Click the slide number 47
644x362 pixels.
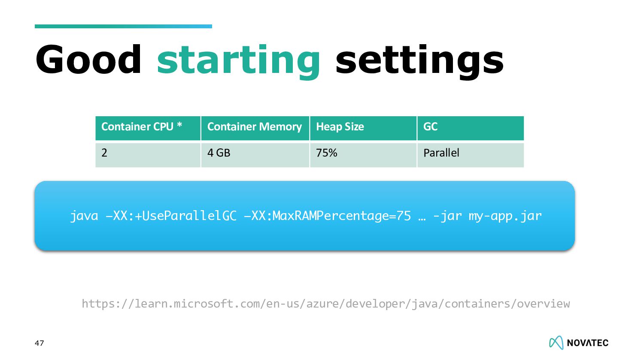(x=39, y=343)
